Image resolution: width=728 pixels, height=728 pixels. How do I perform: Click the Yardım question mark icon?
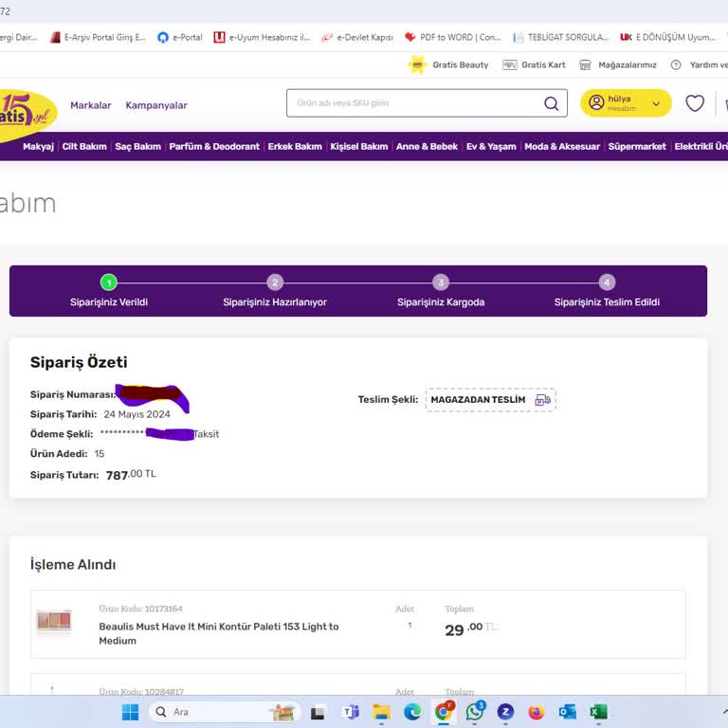pos(676,65)
